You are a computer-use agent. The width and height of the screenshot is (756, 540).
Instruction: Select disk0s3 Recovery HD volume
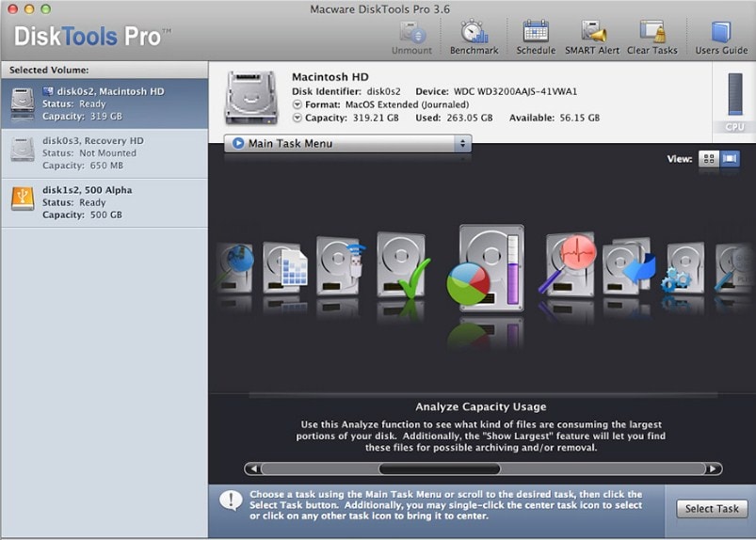click(105, 153)
